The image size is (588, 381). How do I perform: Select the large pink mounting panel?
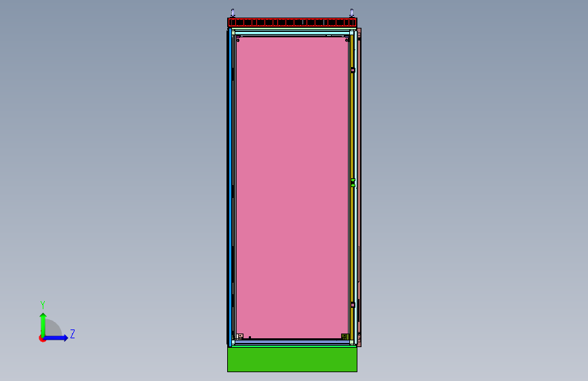pyautogui.click(x=292, y=188)
